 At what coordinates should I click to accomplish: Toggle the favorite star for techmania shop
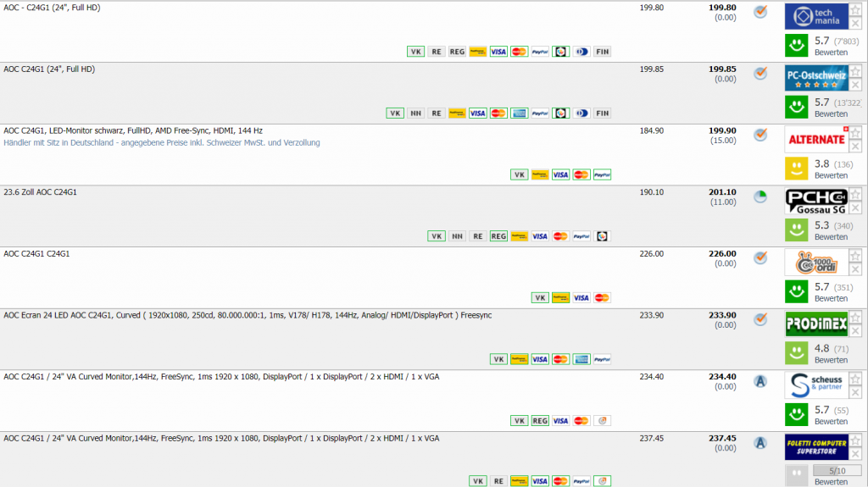tap(856, 9)
